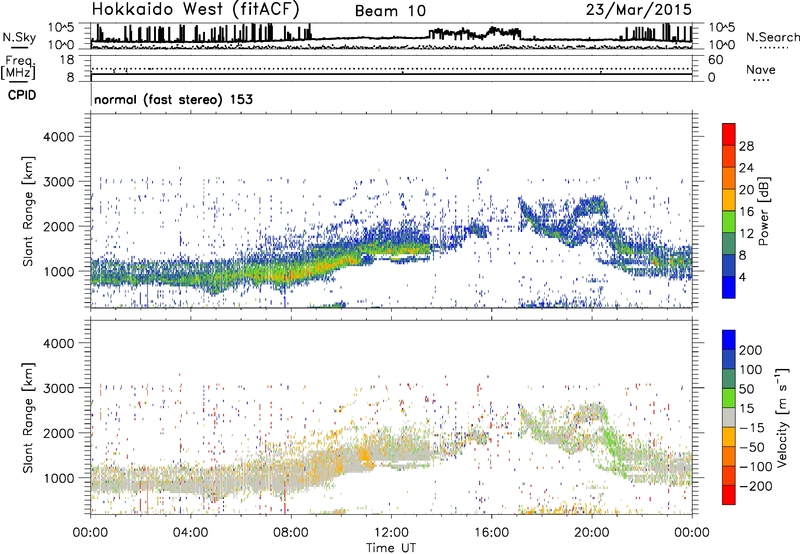Image resolution: width=800 pixels, height=554 pixels.
Task: Pick the gray segment of Velocity color bar
Action: coord(729,418)
